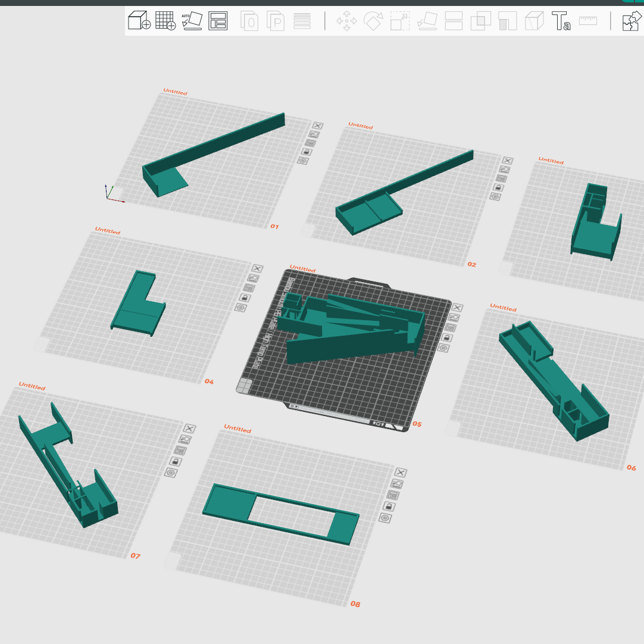This screenshot has height=644, width=644.
Task: Add a new plate with the grid-plus icon
Action: 165,21
